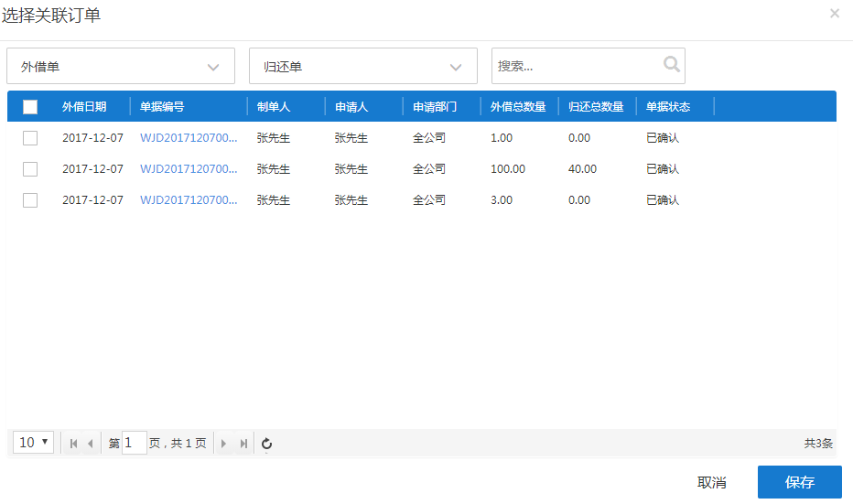
Task: Open the page size selector showing 10
Action: [x=34, y=443]
